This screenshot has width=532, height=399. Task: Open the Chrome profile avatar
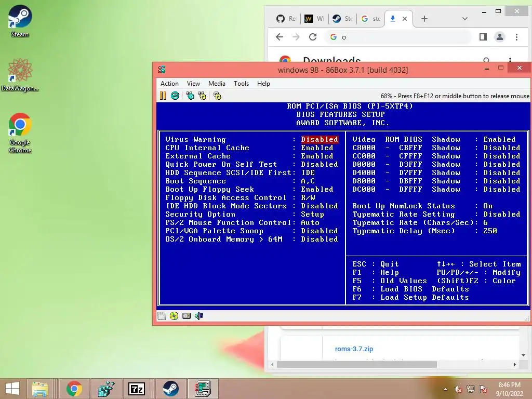point(500,37)
